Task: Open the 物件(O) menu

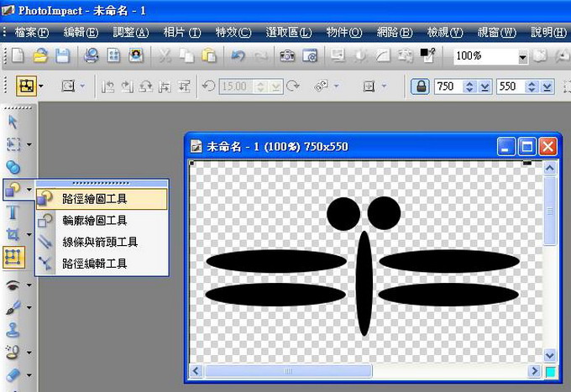Action: [344, 33]
